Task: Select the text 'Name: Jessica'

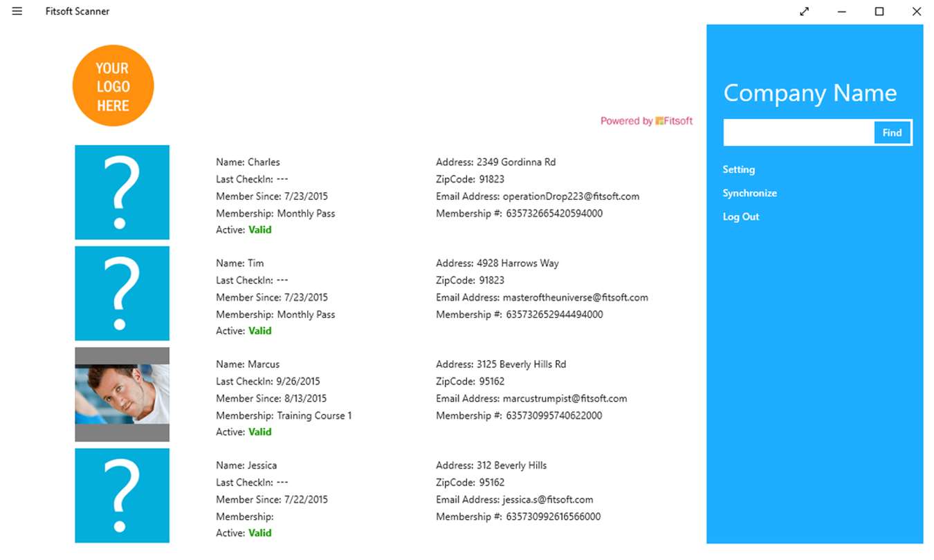Action: tap(246, 465)
